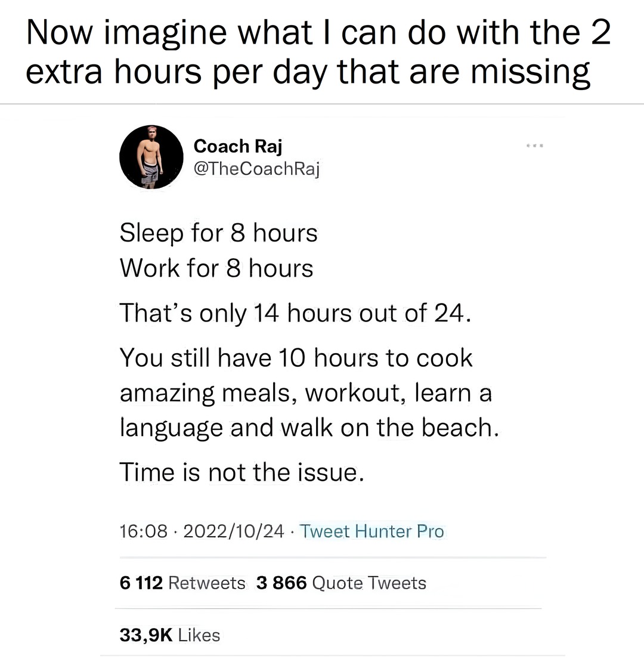Open the Tweet Hunter Pro source link
The width and height of the screenshot is (644, 665).
371,531
